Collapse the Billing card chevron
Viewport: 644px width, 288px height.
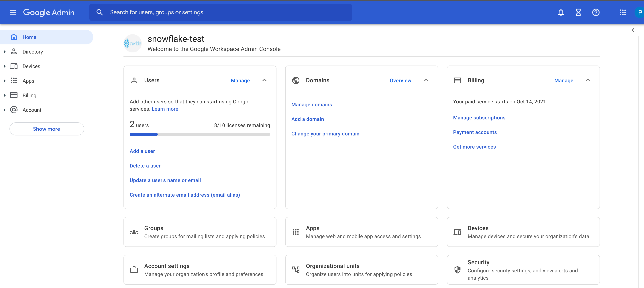click(588, 80)
